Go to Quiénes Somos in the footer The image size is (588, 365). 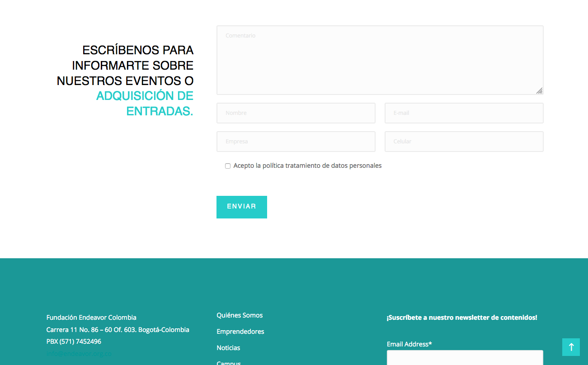240,315
